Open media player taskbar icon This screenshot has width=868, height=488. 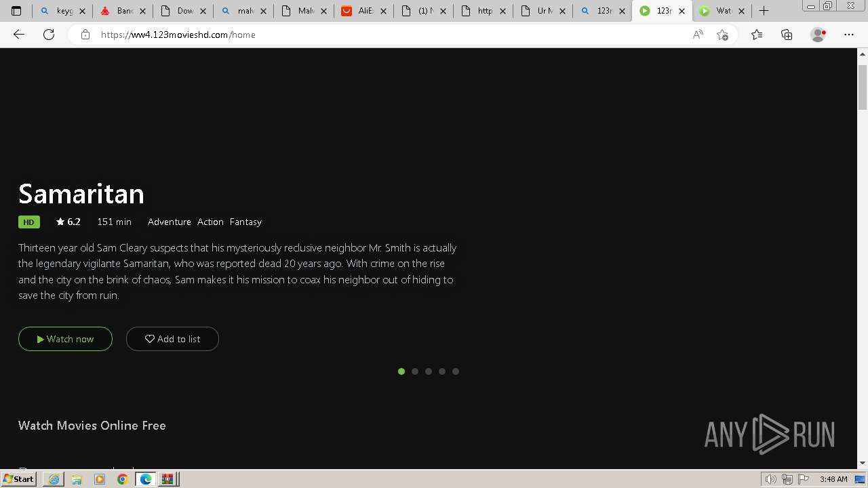pyautogui.click(x=100, y=479)
